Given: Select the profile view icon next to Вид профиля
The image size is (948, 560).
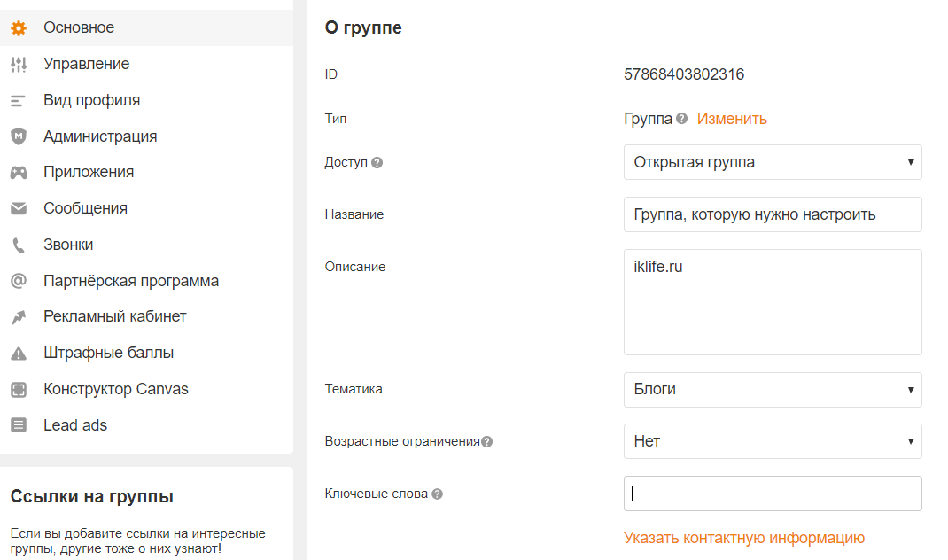Looking at the screenshot, I should click(x=18, y=100).
